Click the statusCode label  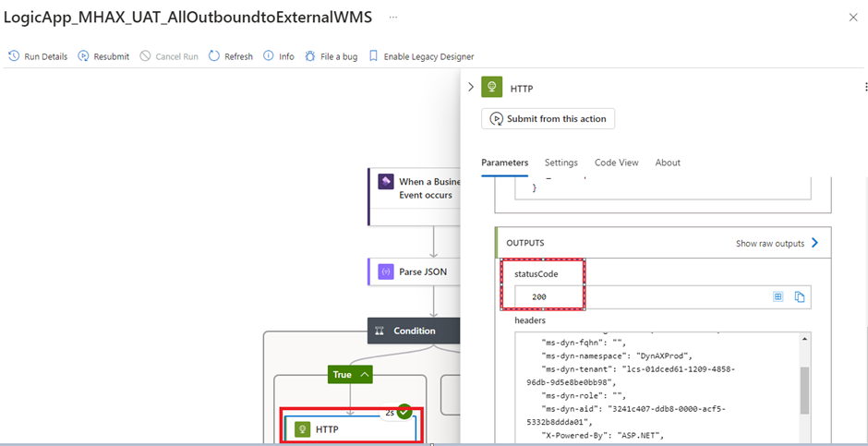tap(536, 274)
